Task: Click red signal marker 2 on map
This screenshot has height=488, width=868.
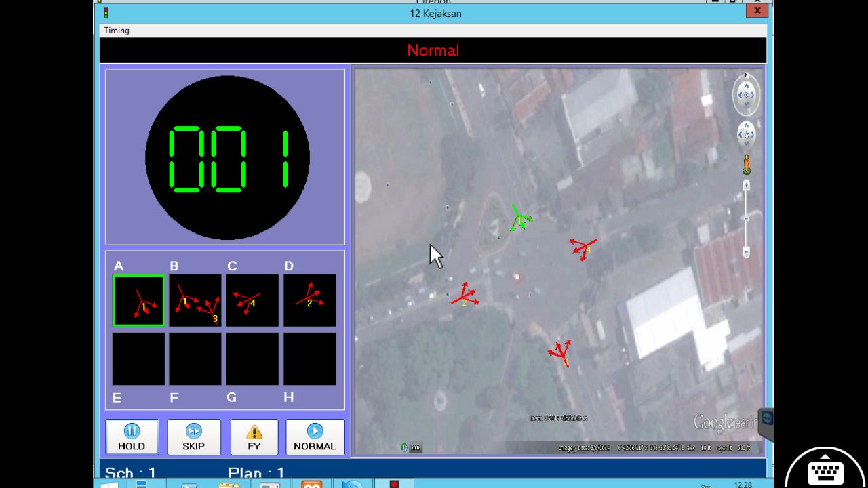Action: 465,296
